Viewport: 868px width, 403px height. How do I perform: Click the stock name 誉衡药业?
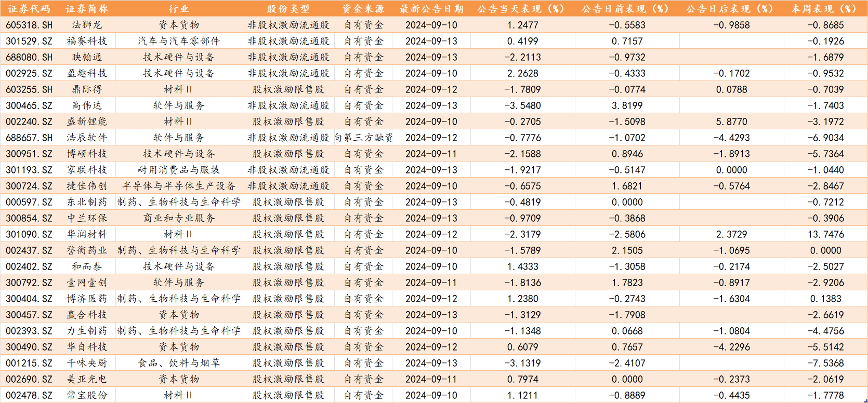tap(87, 250)
